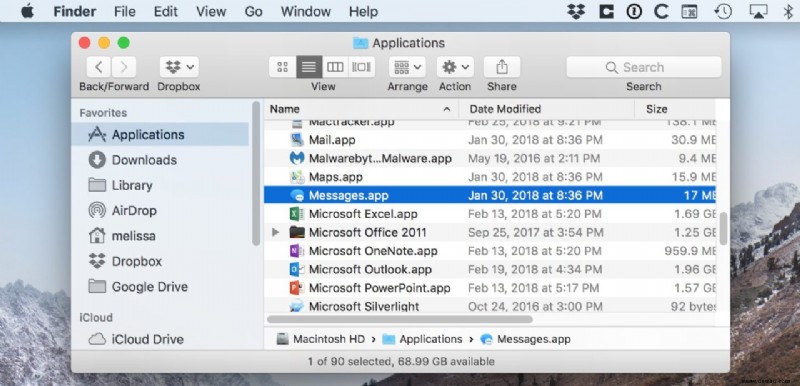Open the Dropbox toolbar dropdown
Screen dimensions: 800x386
coord(179,67)
